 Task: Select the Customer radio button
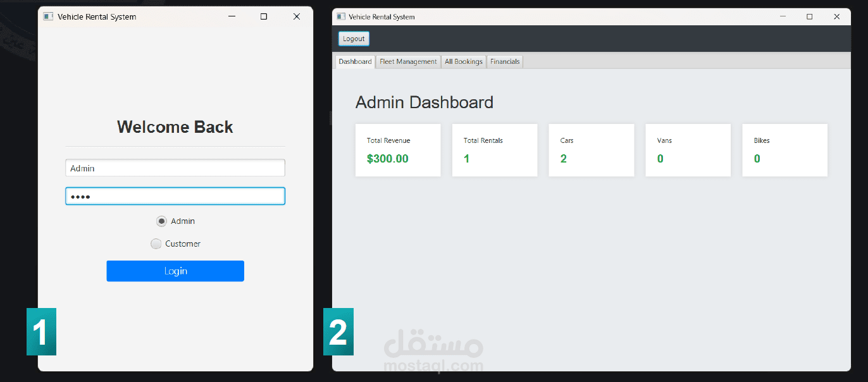156,243
